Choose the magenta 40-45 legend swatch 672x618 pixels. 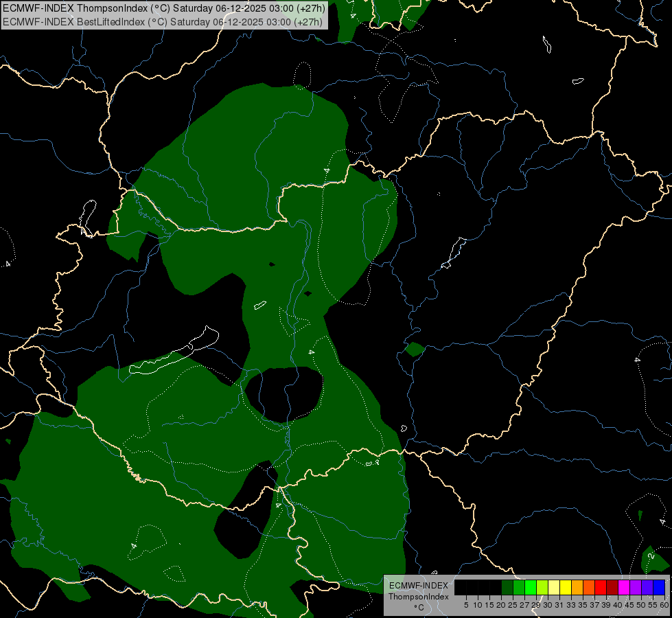click(x=624, y=587)
